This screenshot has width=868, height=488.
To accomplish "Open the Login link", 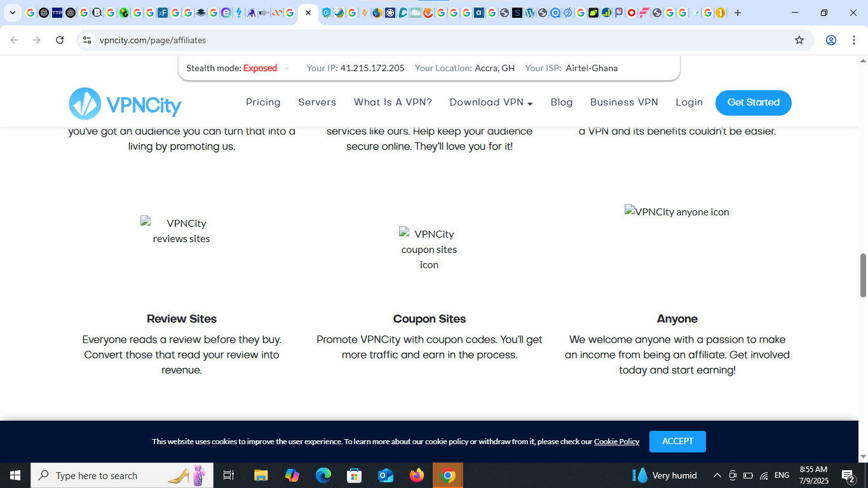I will [x=689, y=102].
